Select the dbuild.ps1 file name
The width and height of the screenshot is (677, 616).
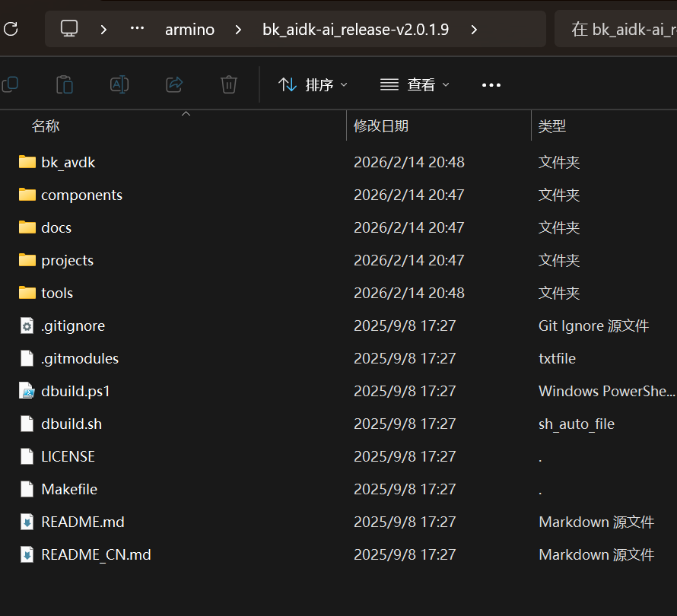tap(75, 391)
